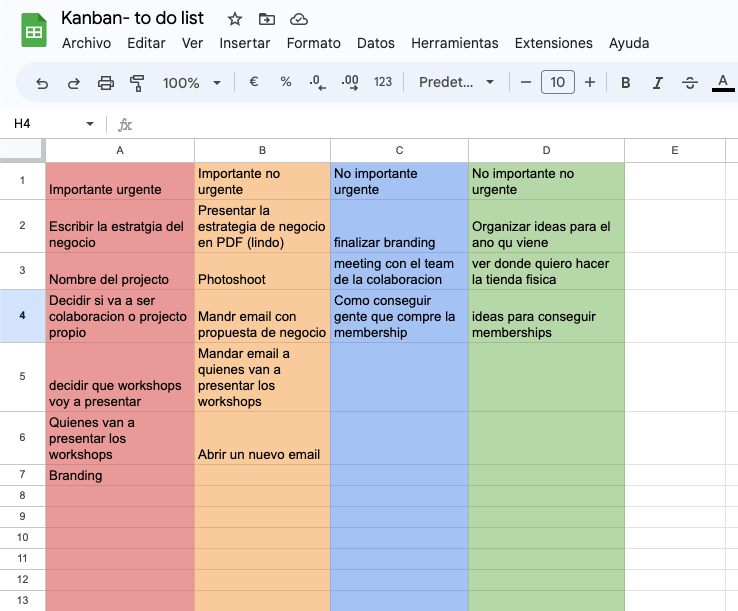
Task: Format selection as percent
Action: (286, 82)
